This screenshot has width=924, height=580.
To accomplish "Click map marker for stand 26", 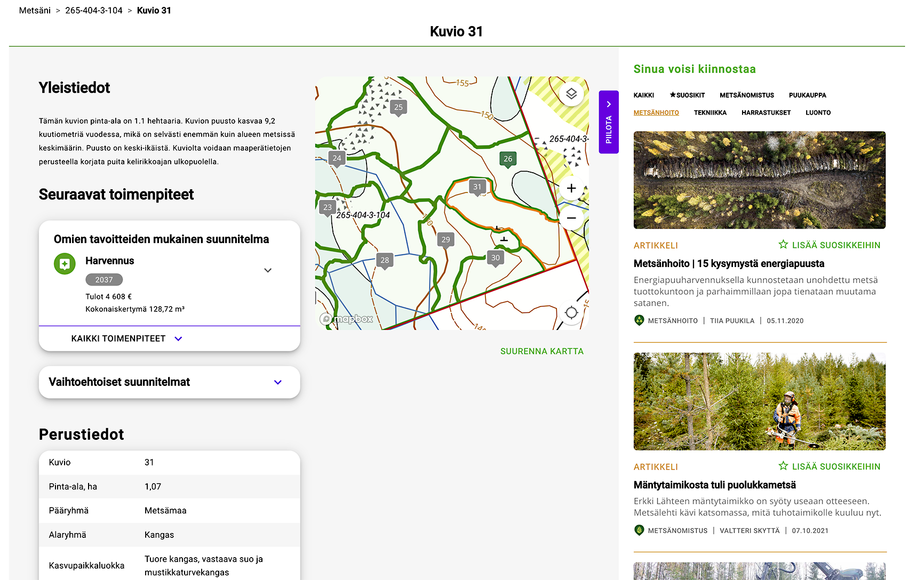I will click(x=508, y=159).
